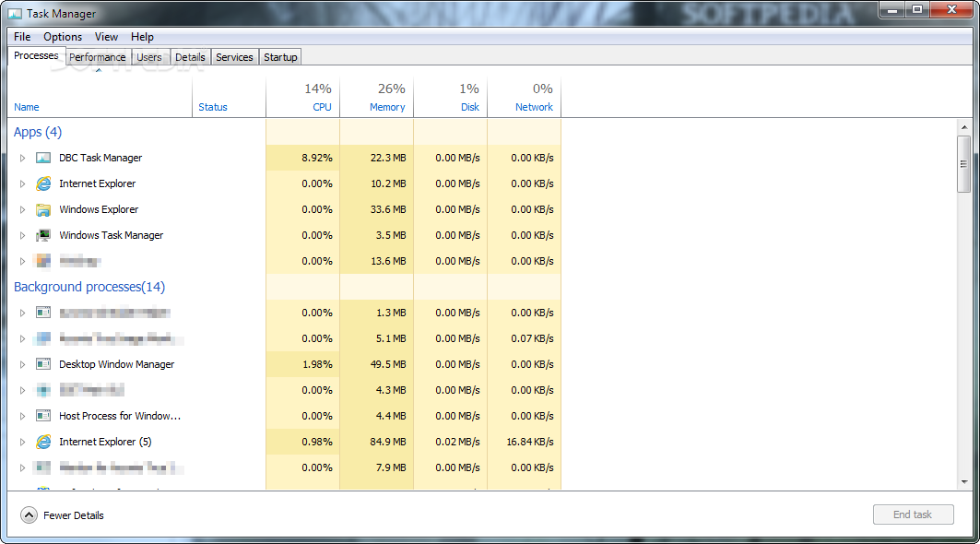This screenshot has height=544, width=980.
Task: Click the 0.07 KB/s network value
Action: tap(532, 339)
